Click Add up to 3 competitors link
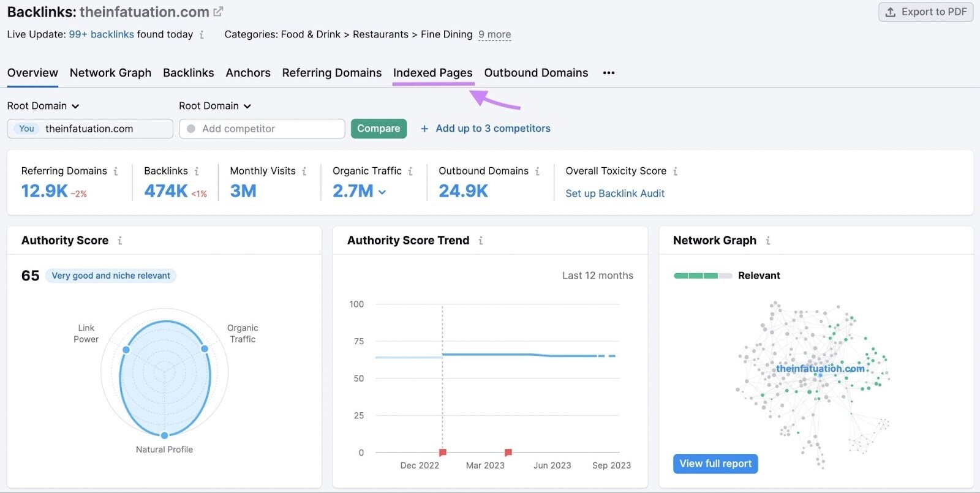Viewport: 980px width, 493px height. pyautogui.click(x=493, y=129)
